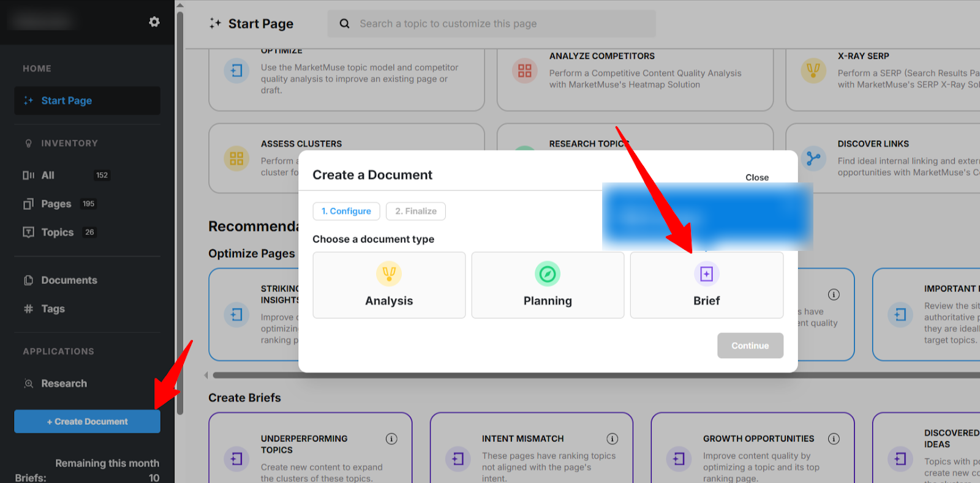
Task: Click the Assess Clusters card title
Action: pos(301,144)
